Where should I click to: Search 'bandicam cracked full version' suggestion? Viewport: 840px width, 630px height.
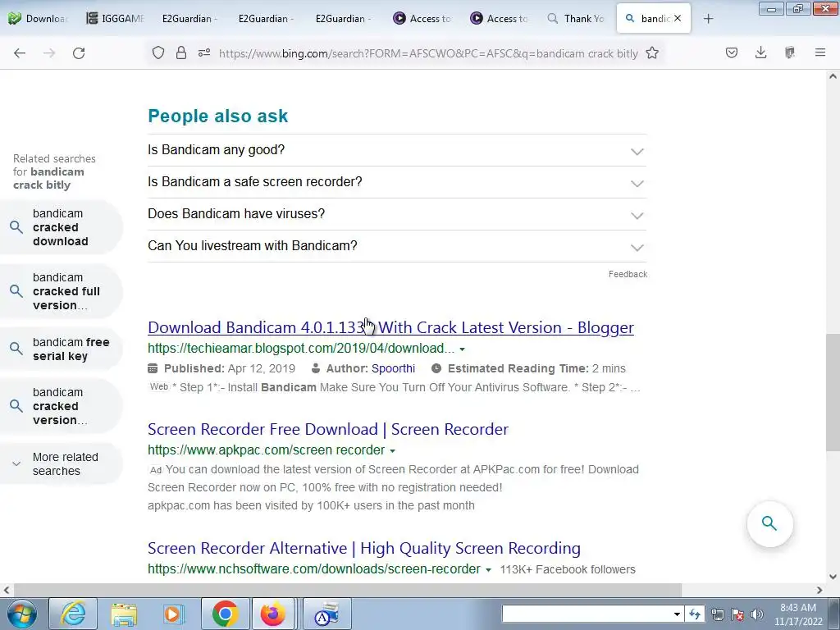pyautogui.click(x=61, y=291)
